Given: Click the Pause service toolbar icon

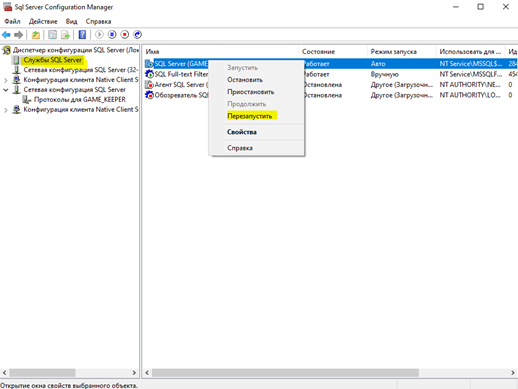Looking at the screenshot, I should [112, 35].
